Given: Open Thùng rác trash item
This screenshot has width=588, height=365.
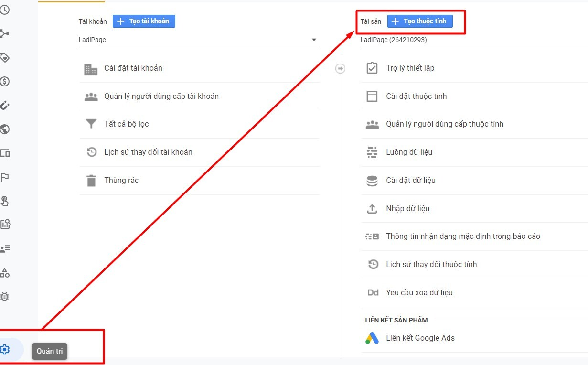Looking at the screenshot, I should (121, 181).
